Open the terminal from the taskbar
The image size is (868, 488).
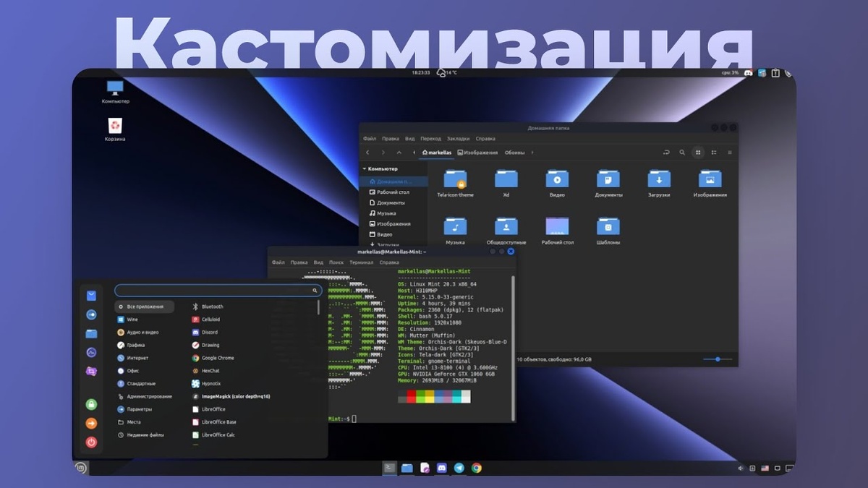[x=388, y=467]
